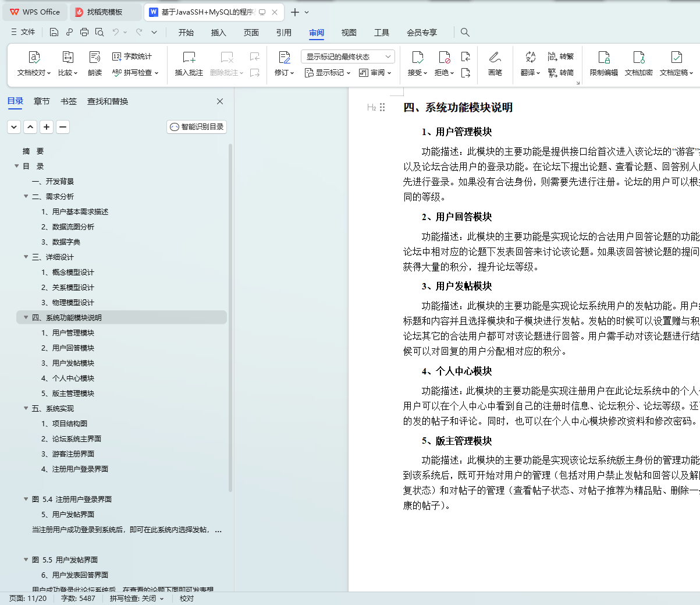Open the 翻译 translate tool

(530, 64)
